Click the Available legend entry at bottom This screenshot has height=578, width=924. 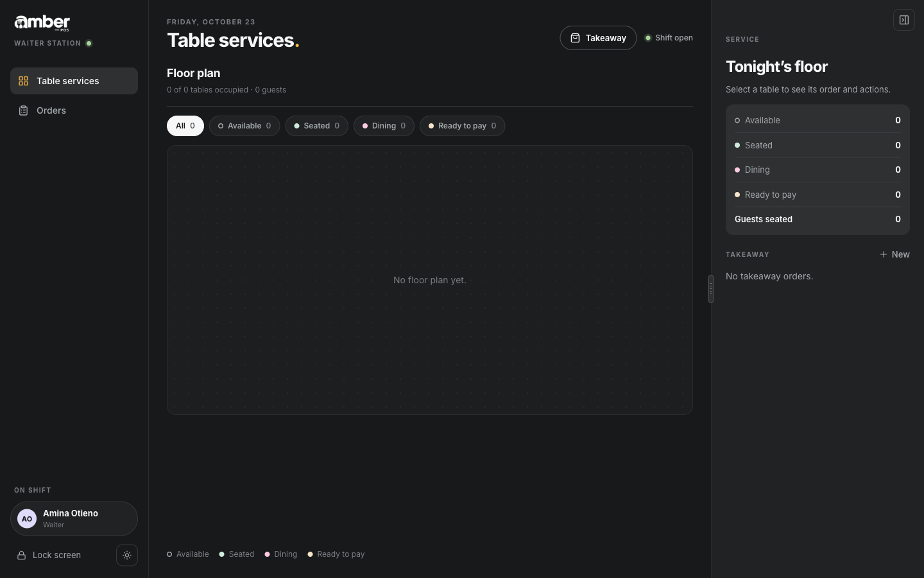(x=188, y=554)
